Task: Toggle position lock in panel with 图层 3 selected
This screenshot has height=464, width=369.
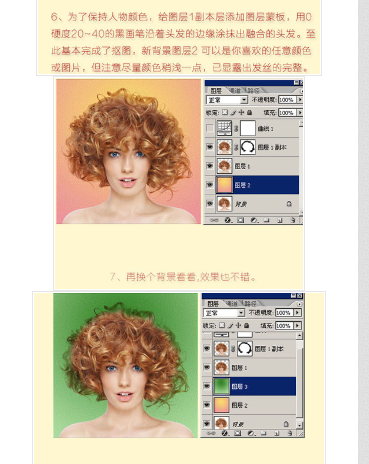Action: [238, 325]
